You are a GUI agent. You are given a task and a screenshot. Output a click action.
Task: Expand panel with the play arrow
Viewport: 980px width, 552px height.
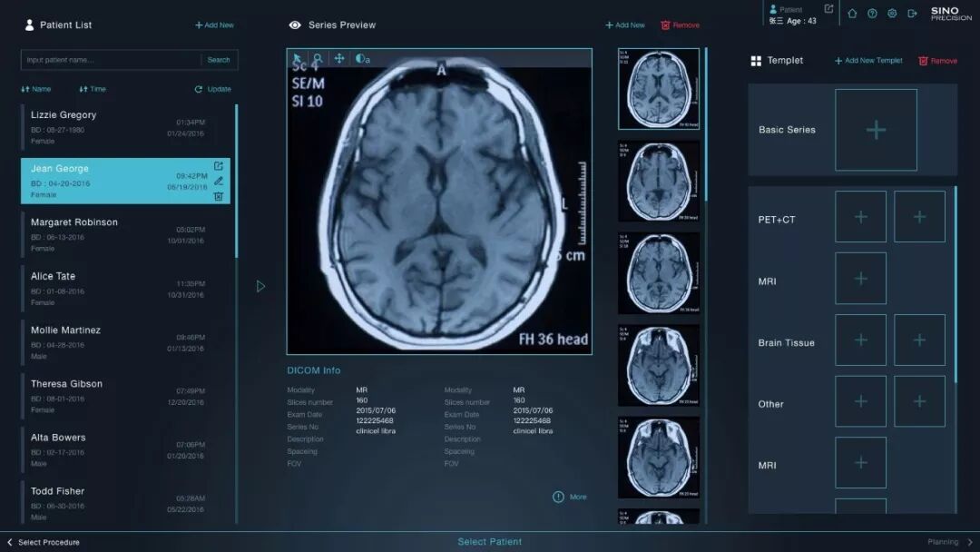pos(260,286)
